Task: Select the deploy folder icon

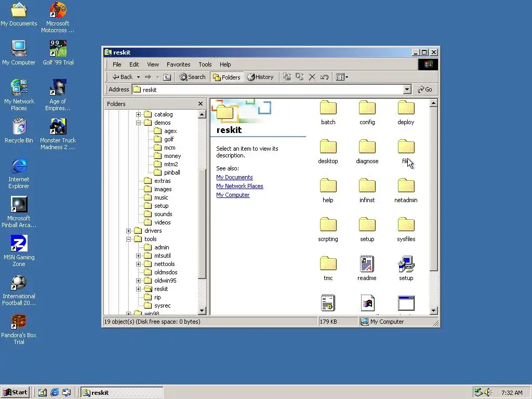Action: click(406, 113)
